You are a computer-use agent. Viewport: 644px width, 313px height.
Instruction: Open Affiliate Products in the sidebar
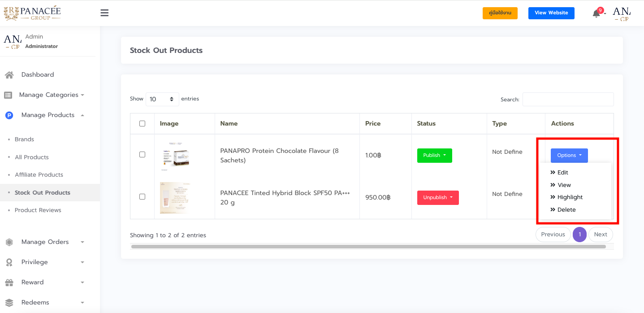(39, 175)
